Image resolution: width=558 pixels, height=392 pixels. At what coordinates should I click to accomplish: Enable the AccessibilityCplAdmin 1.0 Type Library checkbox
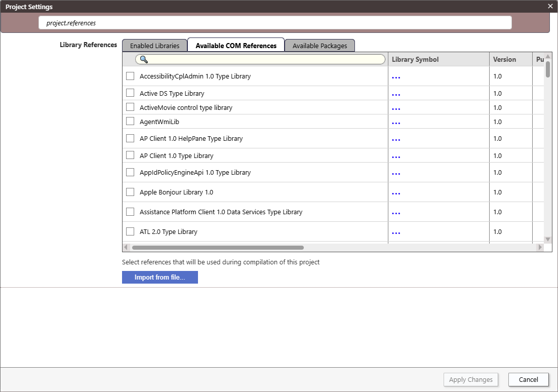tap(130, 76)
